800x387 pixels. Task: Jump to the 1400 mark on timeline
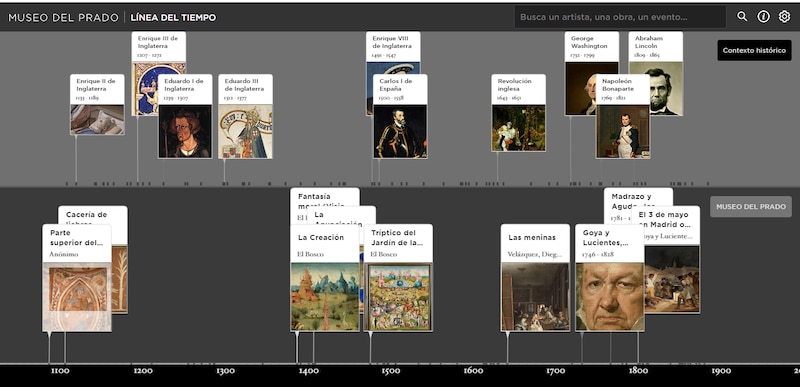(x=309, y=371)
